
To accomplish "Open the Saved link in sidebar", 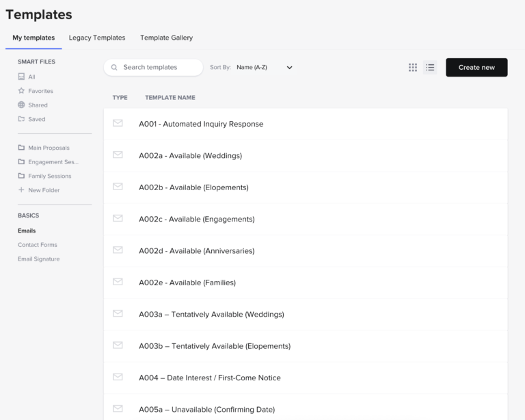I will tap(37, 119).
